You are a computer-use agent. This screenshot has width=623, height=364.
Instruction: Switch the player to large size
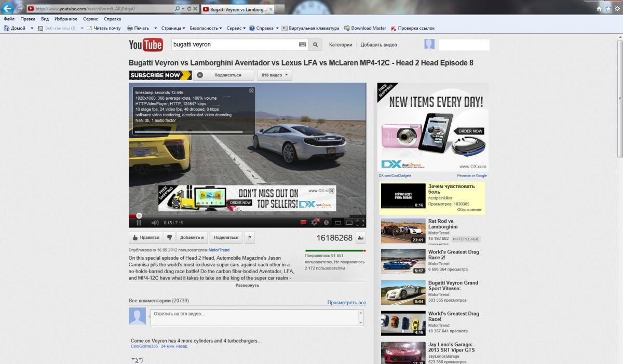349,223
